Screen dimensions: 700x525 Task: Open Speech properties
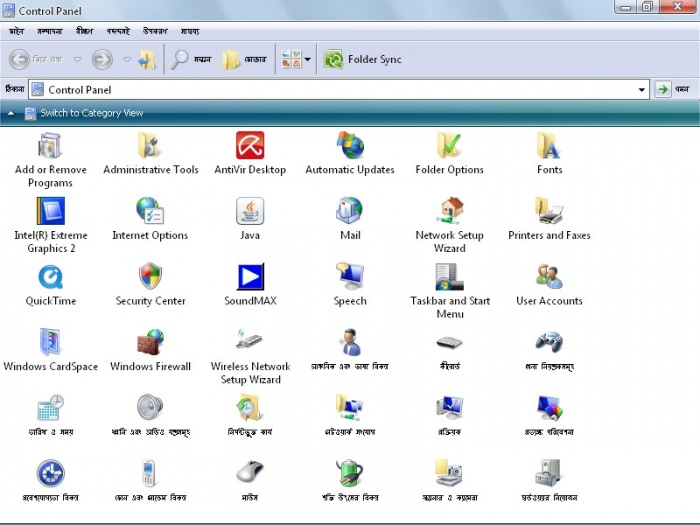350,285
